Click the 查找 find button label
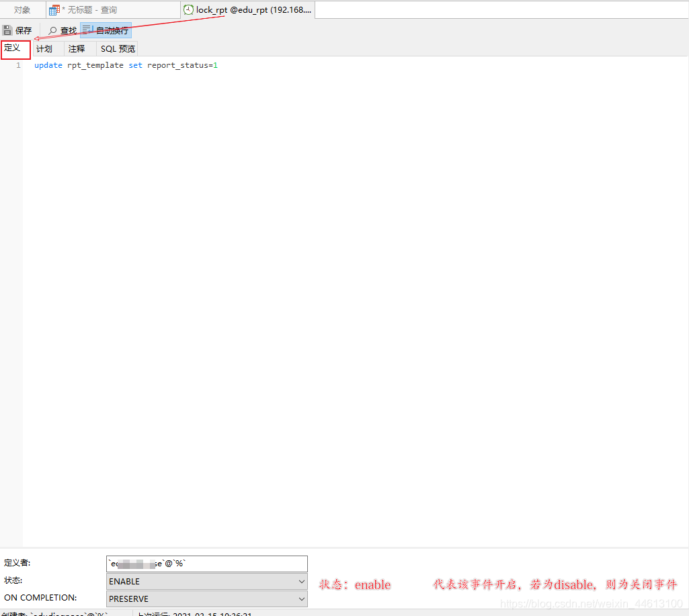 (68, 31)
